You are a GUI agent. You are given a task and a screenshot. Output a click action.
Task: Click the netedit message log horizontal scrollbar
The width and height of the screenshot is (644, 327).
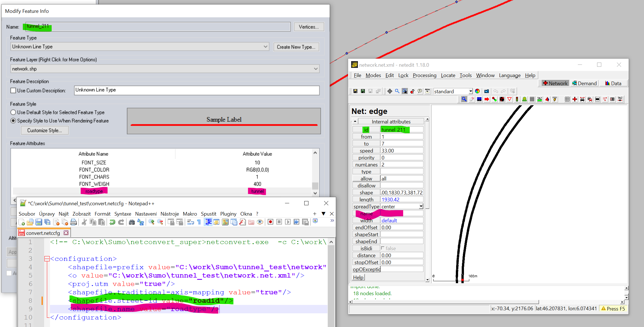445,302
